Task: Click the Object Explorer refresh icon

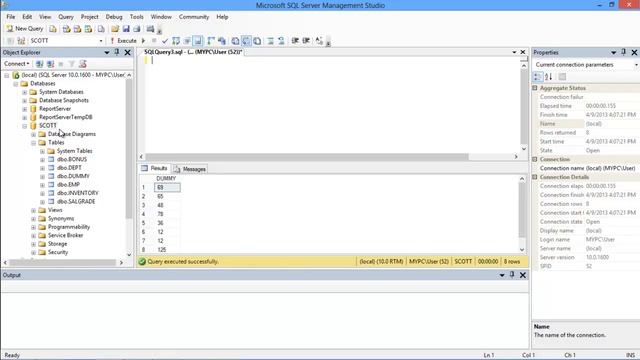Action: point(83,64)
